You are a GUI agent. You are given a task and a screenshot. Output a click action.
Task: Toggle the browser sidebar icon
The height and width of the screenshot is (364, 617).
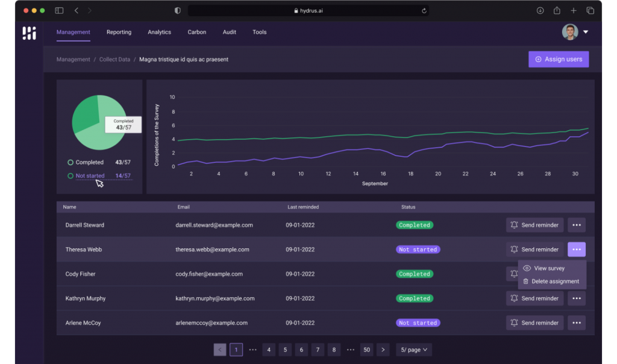coord(59,11)
